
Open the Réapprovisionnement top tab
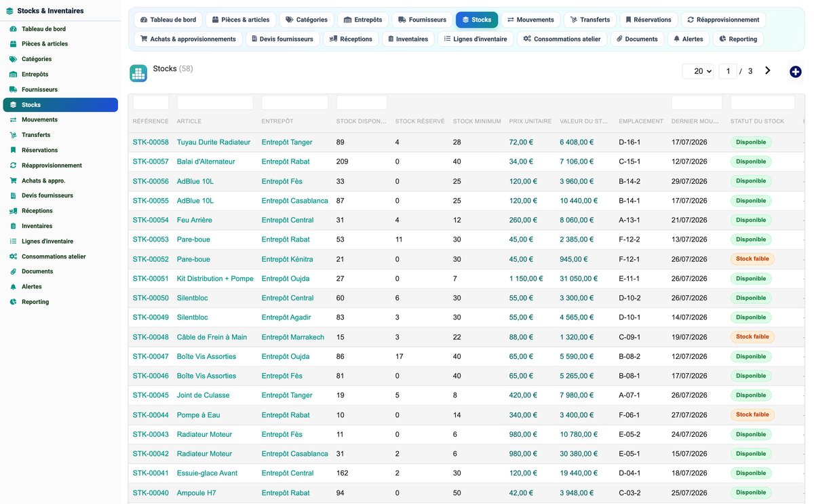click(x=723, y=20)
